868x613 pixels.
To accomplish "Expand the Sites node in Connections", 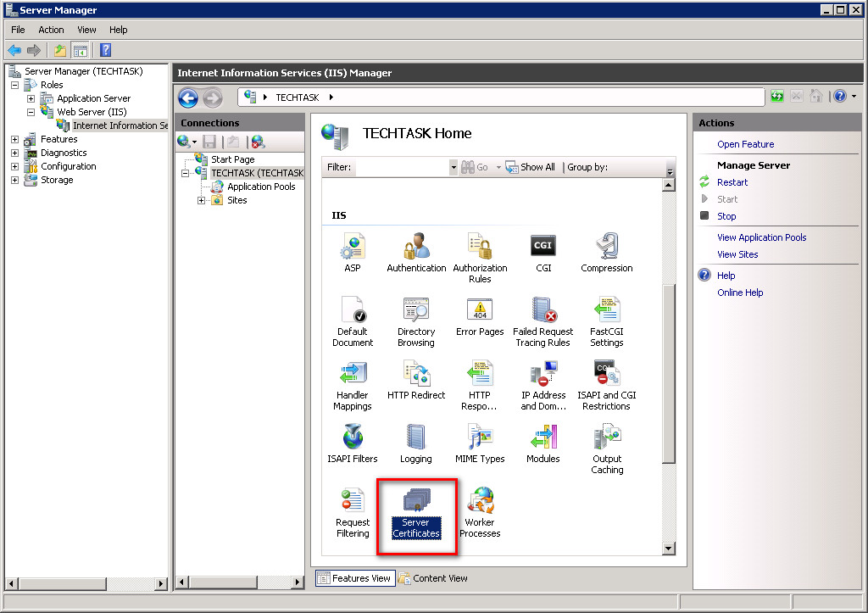I will (202, 201).
